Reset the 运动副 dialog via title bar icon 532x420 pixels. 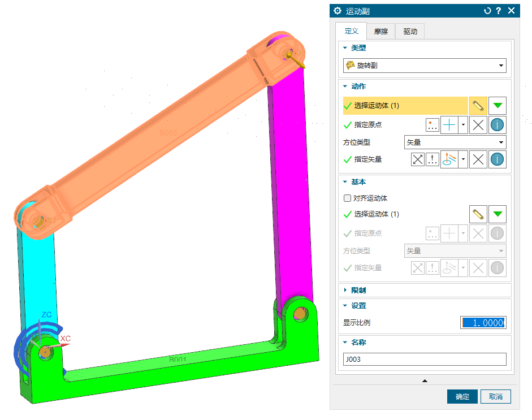[487, 11]
